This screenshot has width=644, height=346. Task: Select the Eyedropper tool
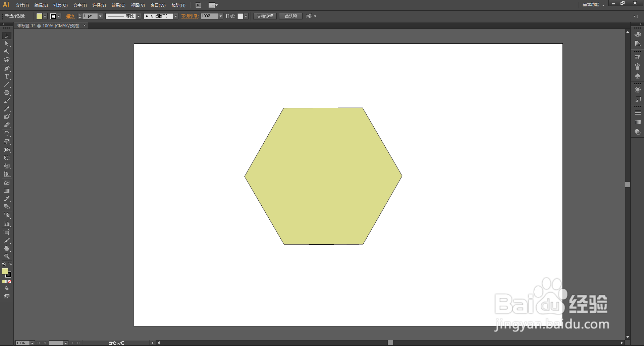point(7,199)
